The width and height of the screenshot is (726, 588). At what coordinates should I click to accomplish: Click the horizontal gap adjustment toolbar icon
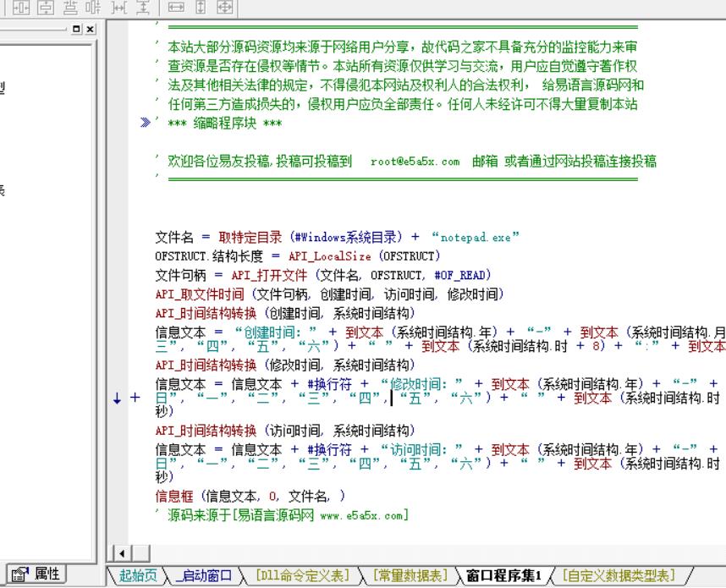click(119, 7)
